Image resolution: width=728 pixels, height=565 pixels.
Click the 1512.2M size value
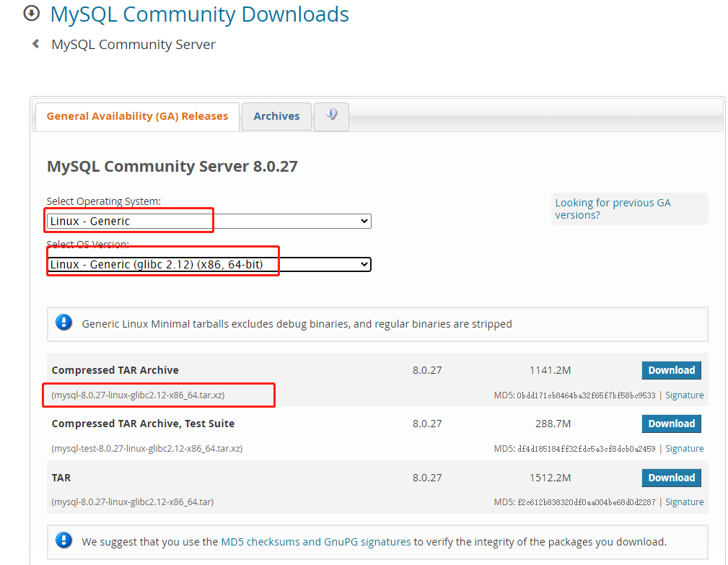(x=551, y=478)
